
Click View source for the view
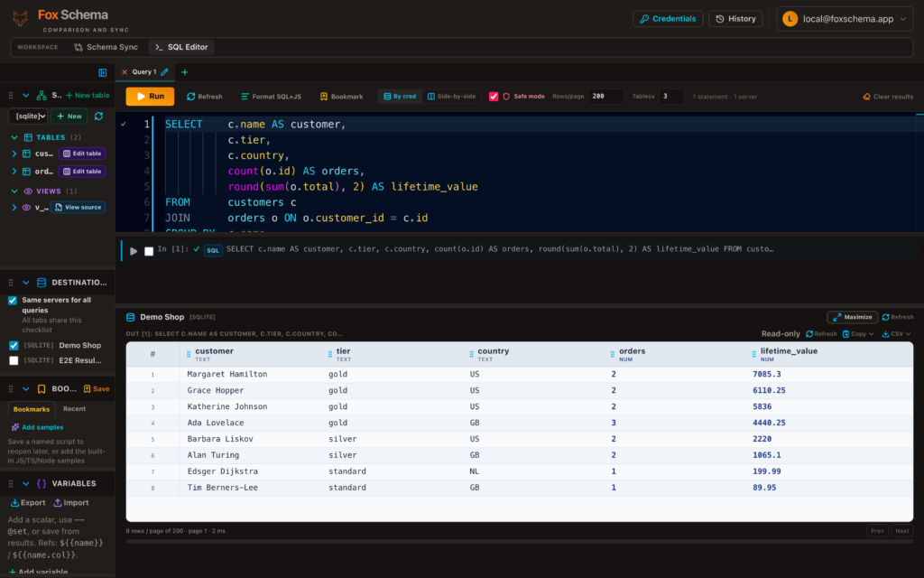(x=78, y=208)
